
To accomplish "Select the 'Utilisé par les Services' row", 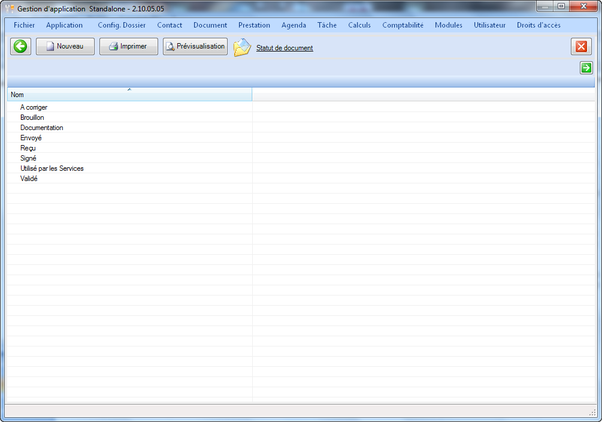I will click(52, 169).
